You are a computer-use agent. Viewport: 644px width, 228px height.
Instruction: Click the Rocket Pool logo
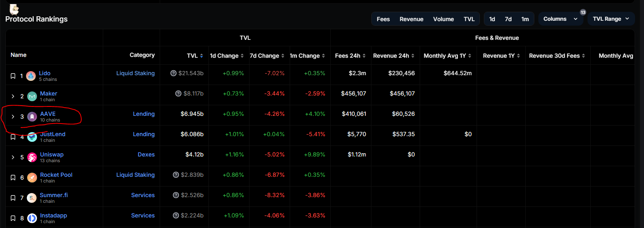coord(32,178)
